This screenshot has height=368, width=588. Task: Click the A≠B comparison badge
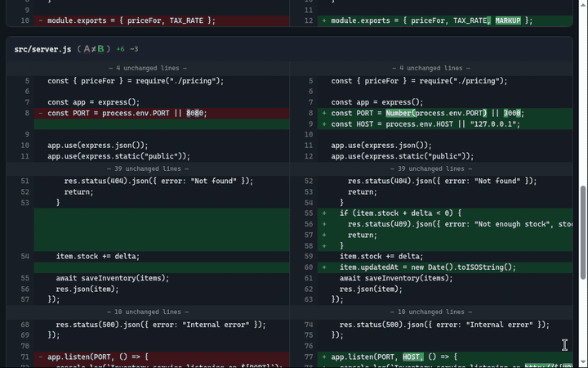[94, 49]
